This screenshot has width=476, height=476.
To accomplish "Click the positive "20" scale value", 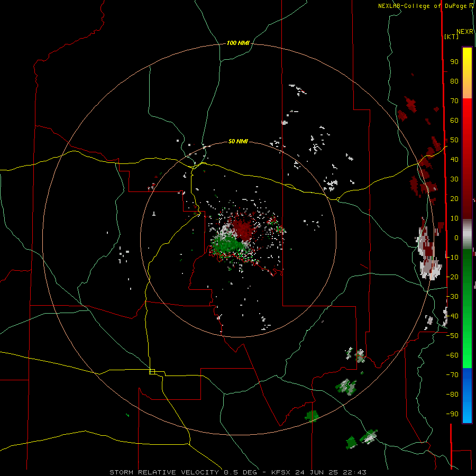I will tap(454, 199).
